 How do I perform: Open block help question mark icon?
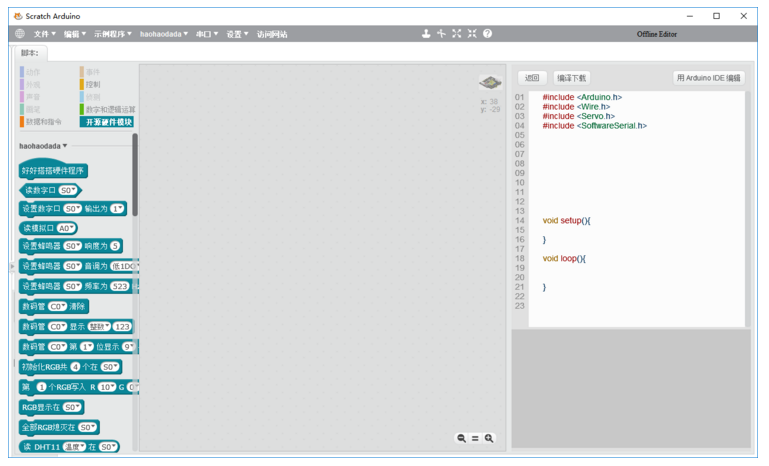click(x=487, y=33)
